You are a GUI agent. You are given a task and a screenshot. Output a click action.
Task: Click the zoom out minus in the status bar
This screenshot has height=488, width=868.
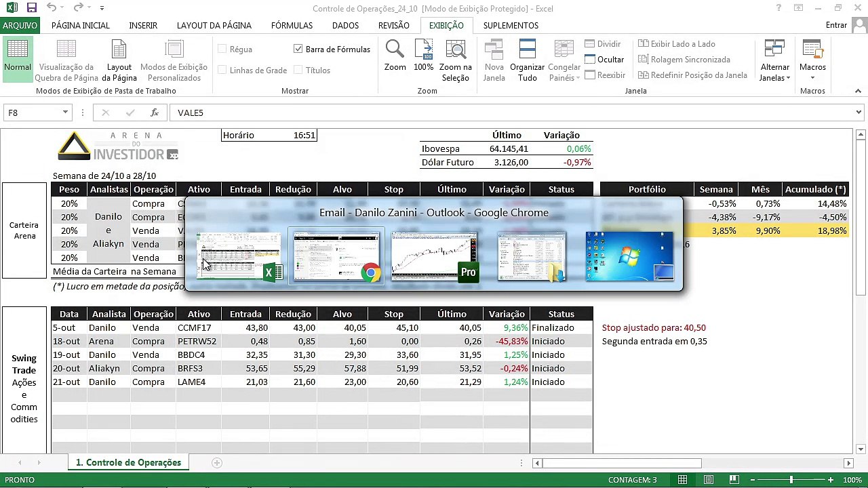pyautogui.click(x=752, y=480)
